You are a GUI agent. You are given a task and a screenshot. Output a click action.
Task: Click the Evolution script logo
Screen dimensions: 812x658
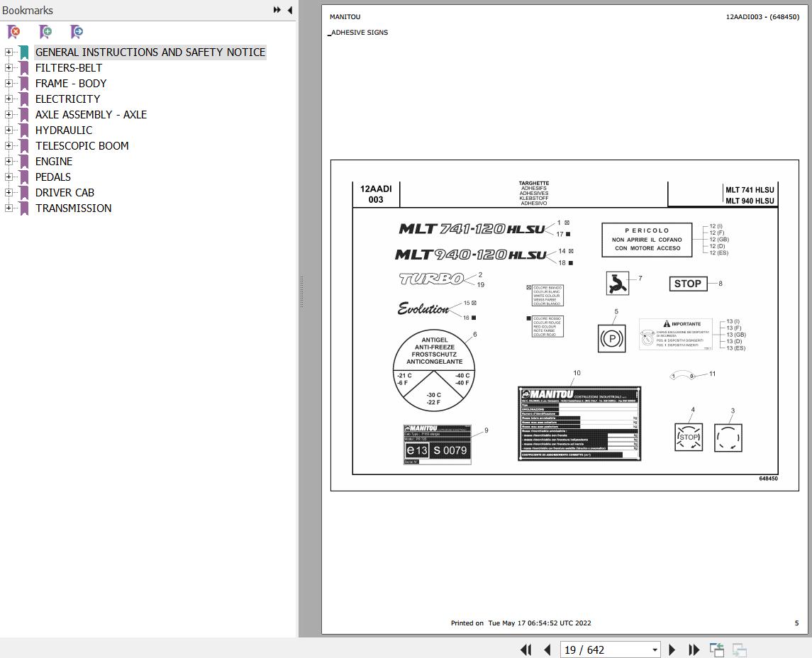(423, 308)
